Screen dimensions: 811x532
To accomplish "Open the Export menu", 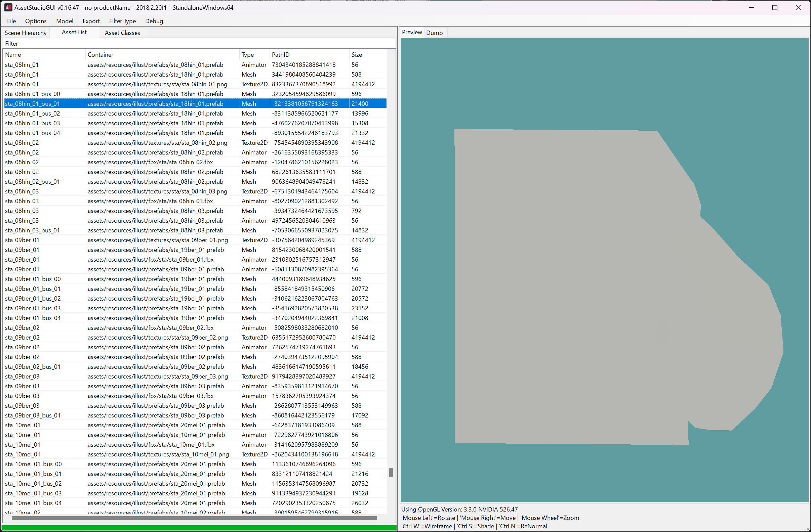I will pos(91,21).
